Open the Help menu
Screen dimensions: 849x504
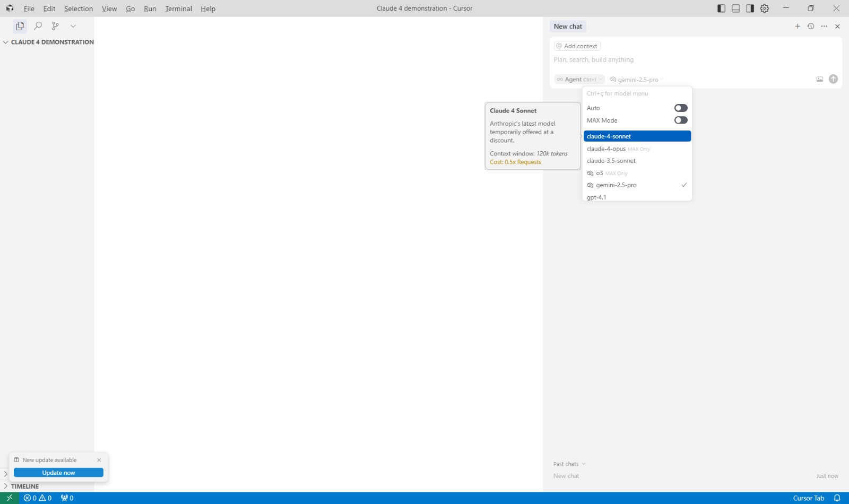pos(208,8)
